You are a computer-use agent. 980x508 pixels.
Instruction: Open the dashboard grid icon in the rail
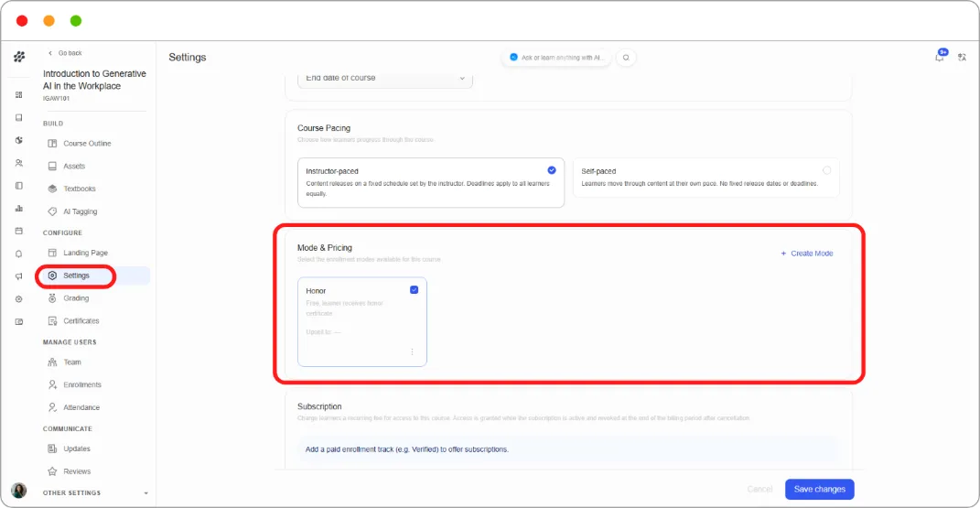point(18,95)
